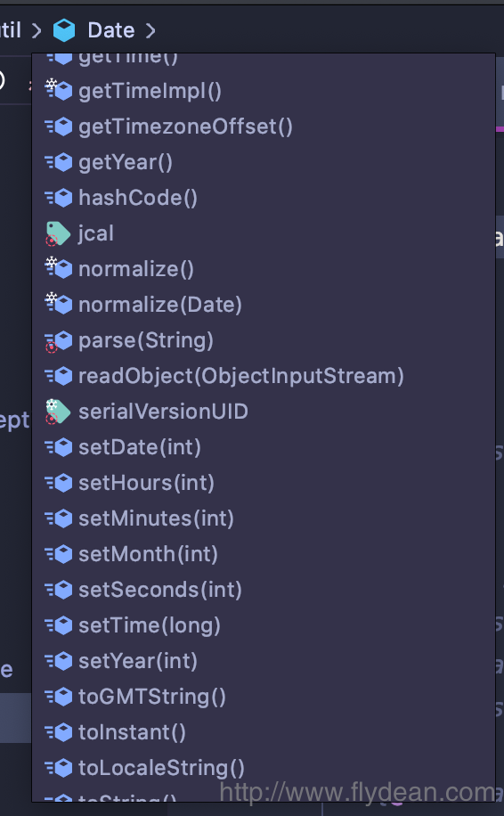Click the serialVersionUID field tag icon

pyautogui.click(x=58, y=412)
